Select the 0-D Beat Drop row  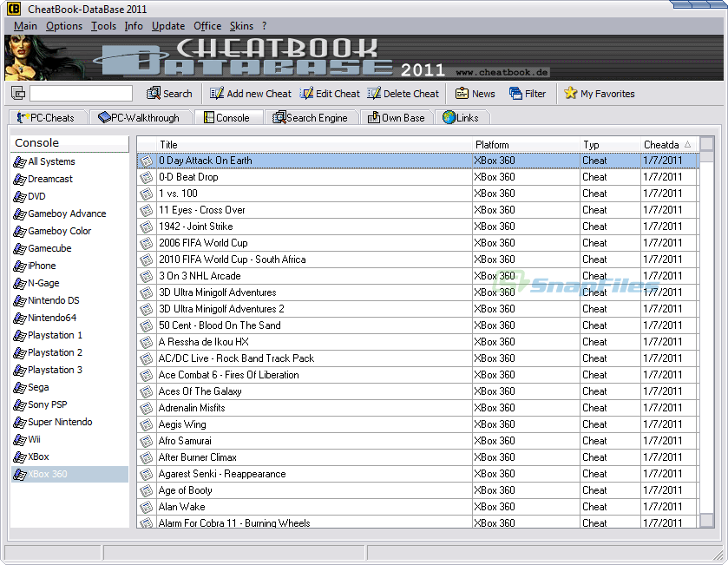click(x=416, y=177)
